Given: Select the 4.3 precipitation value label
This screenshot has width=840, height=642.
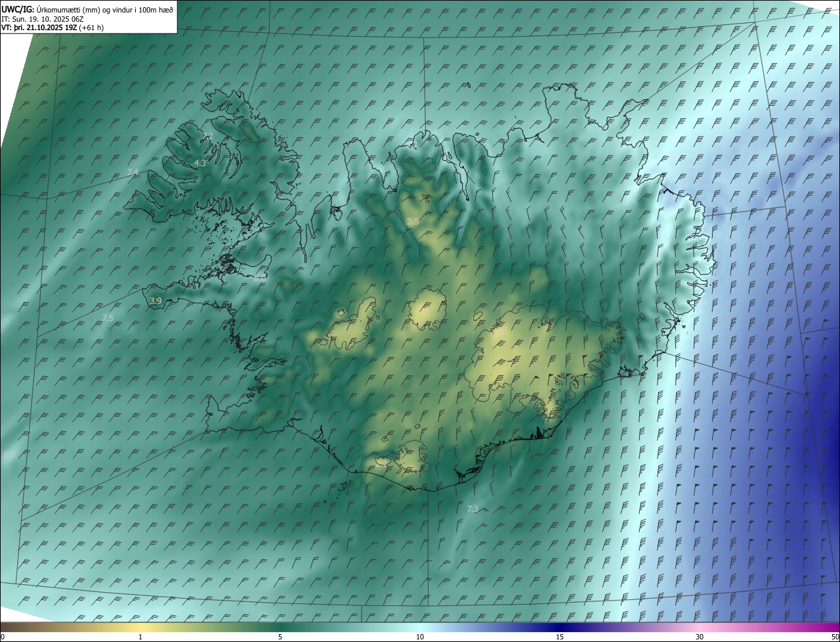Looking at the screenshot, I should click(200, 163).
